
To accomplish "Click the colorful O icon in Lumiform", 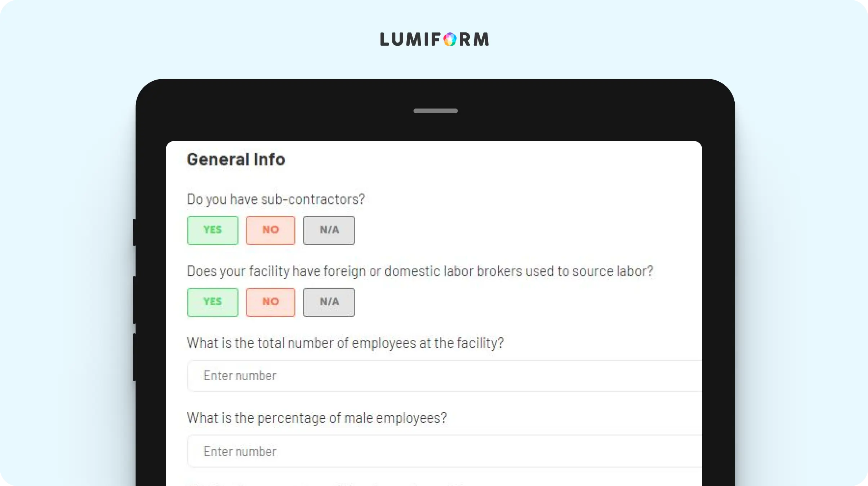I will point(450,39).
